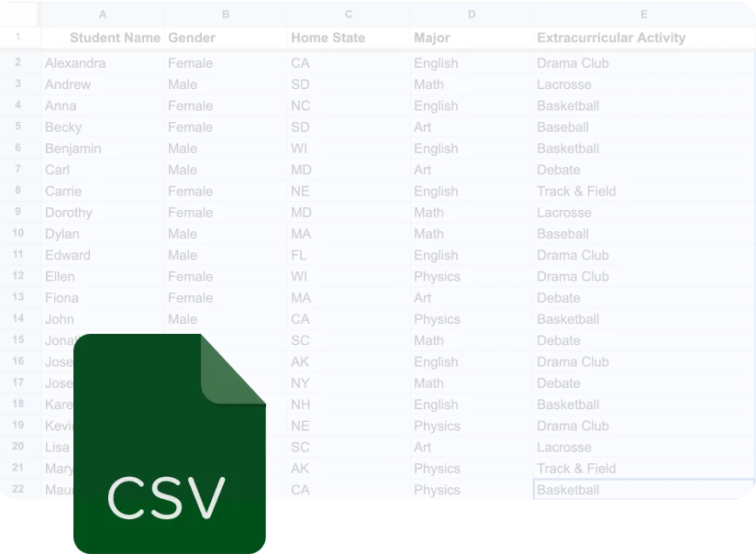Select the cell containing Dorothy
Viewport: 756px width, 554px height.
(103, 213)
